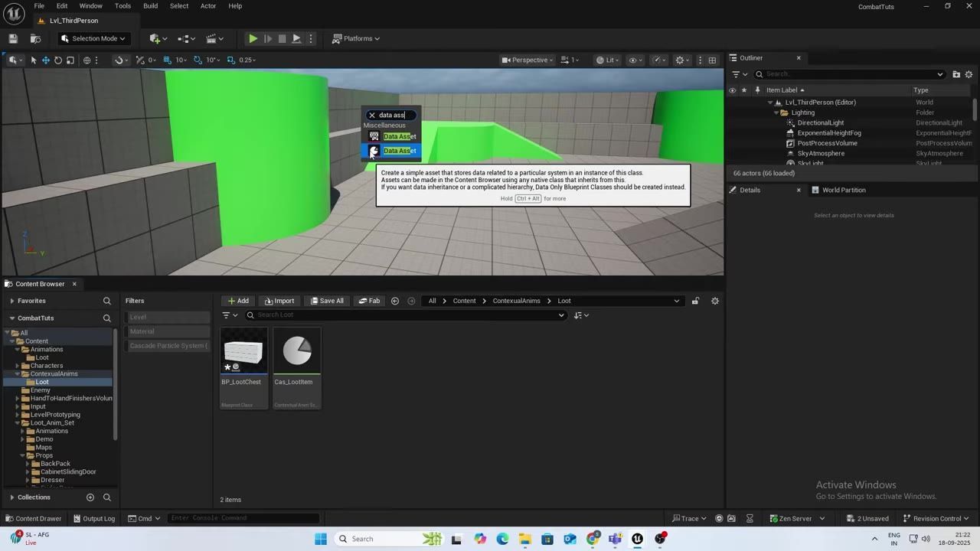
Task: Open the Outliner settings gear
Action: coord(969,74)
